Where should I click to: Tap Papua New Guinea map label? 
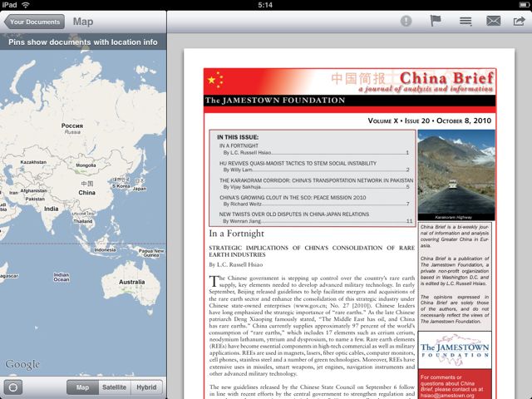[x=151, y=253]
